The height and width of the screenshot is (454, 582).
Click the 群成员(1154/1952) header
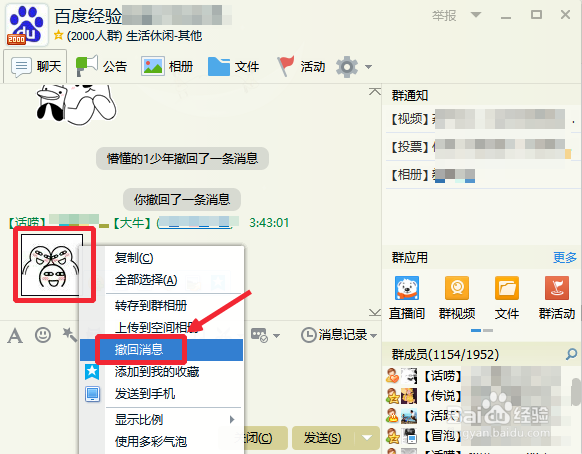[x=445, y=355]
